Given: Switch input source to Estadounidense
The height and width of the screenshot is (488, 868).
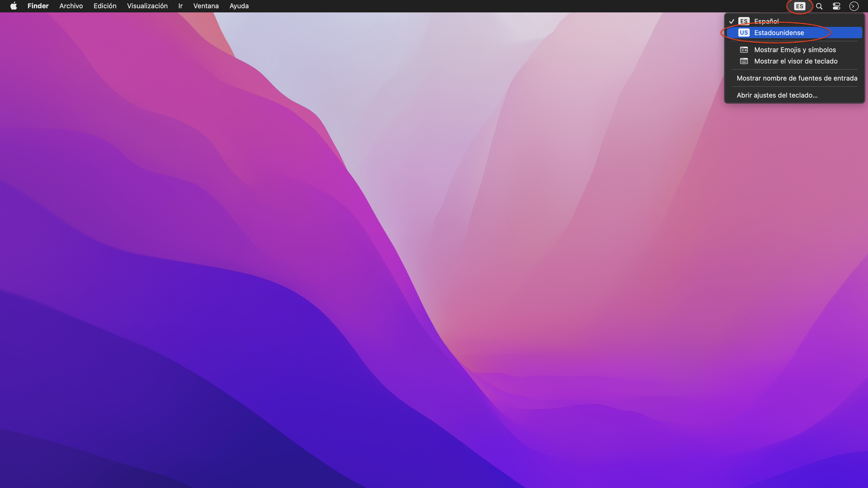Looking at the screenshot, I should [x=779, y=33].
